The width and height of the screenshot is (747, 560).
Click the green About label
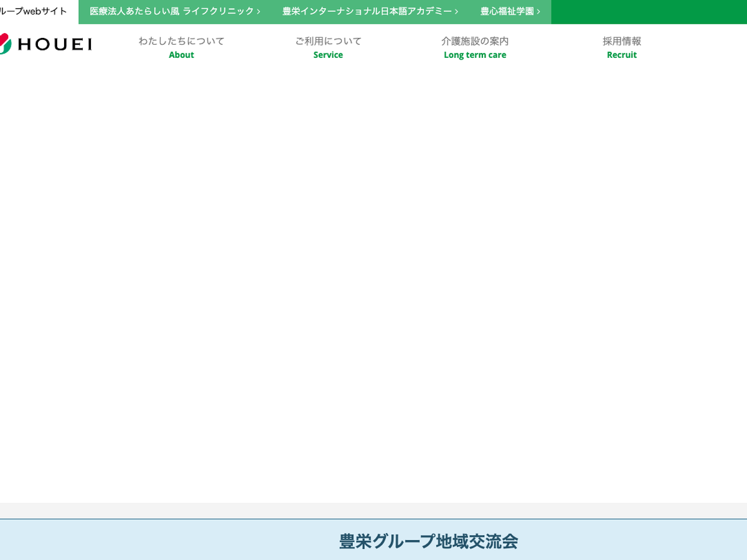pos(181,55)
